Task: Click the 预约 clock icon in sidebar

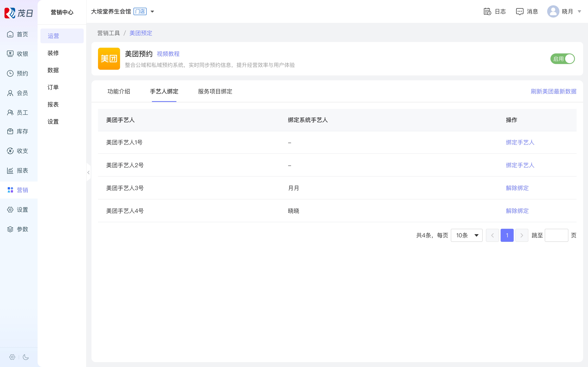Action: pyautogui.click(x=10, y=73)
